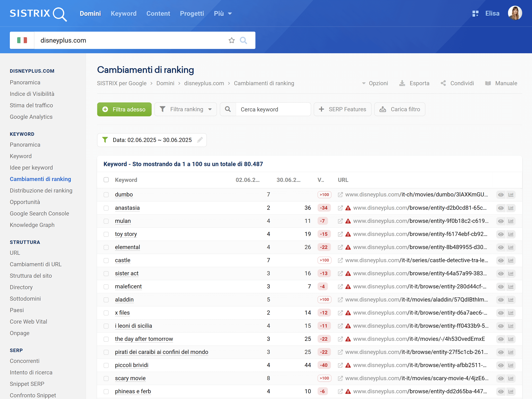The image size is (532, 399).
Task: Click the star favorite icon in search bar
Action: coord(231,40)
